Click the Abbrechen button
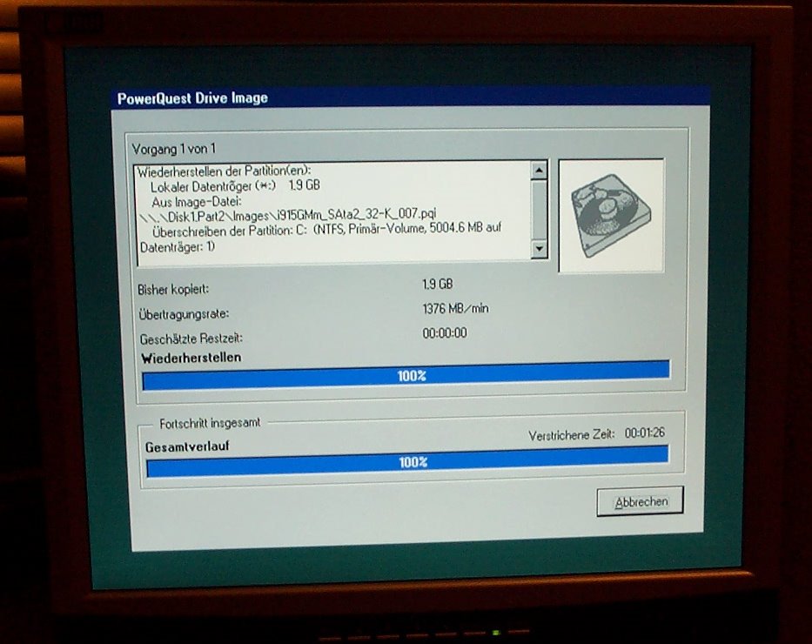The image size is (812, 644). click(x=640, y=501)
